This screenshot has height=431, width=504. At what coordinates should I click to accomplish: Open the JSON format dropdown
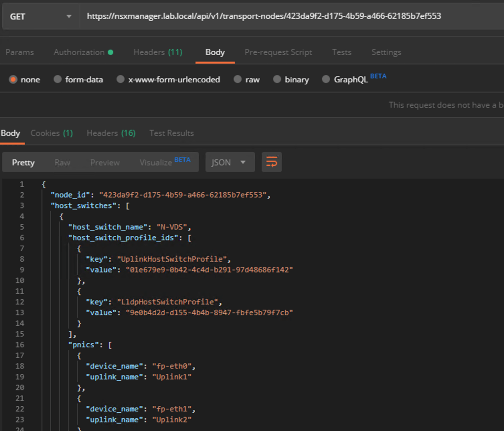pyautogui.click(x=229, y=162)
